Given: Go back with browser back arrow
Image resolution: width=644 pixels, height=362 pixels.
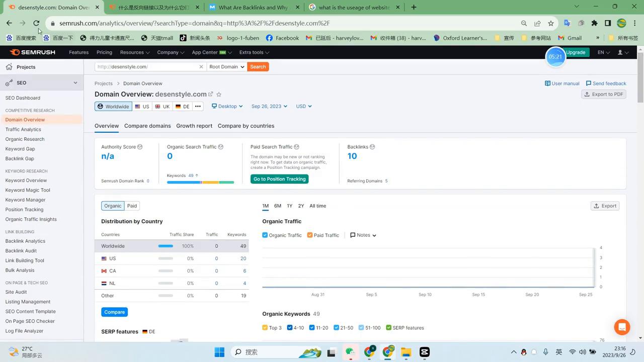Looking at the screenshot, I should [9, 23].
